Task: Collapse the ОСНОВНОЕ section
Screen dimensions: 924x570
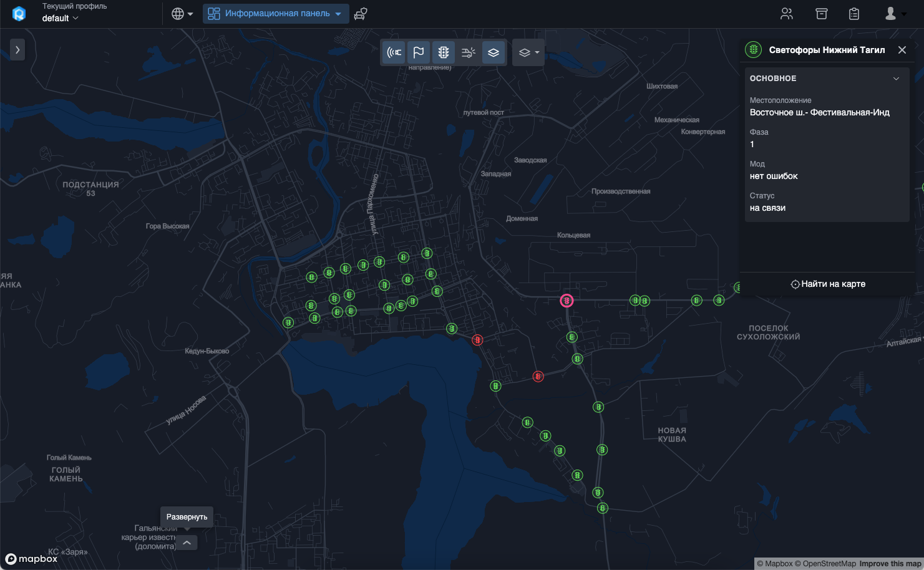Action: [896, 79]
